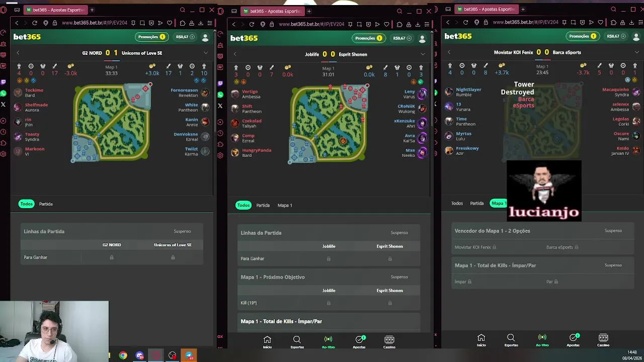Click the heart bookmark icon in G2 NORD window

(170, 23)
